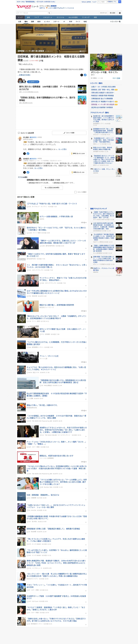Click the 今すぐ登録 ad link

coord(116,78)
